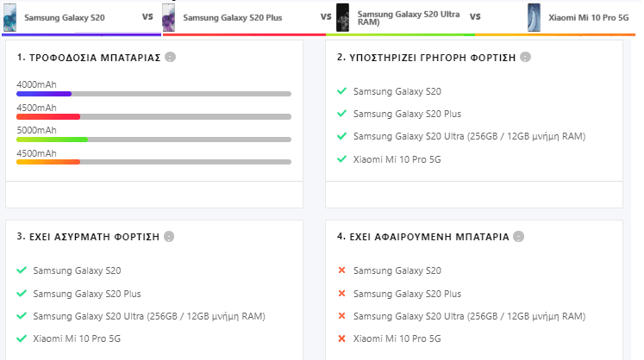Click the green checkmark beside Xiaomi in fast charging
This screenshot has height=360, width=644.
(x=341, y=158)
